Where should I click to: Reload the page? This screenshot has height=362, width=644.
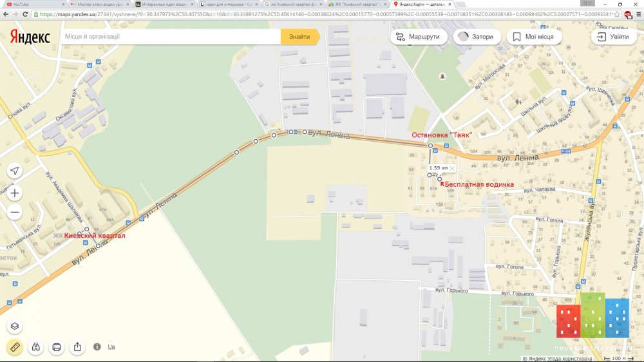(x=25, y=14)
